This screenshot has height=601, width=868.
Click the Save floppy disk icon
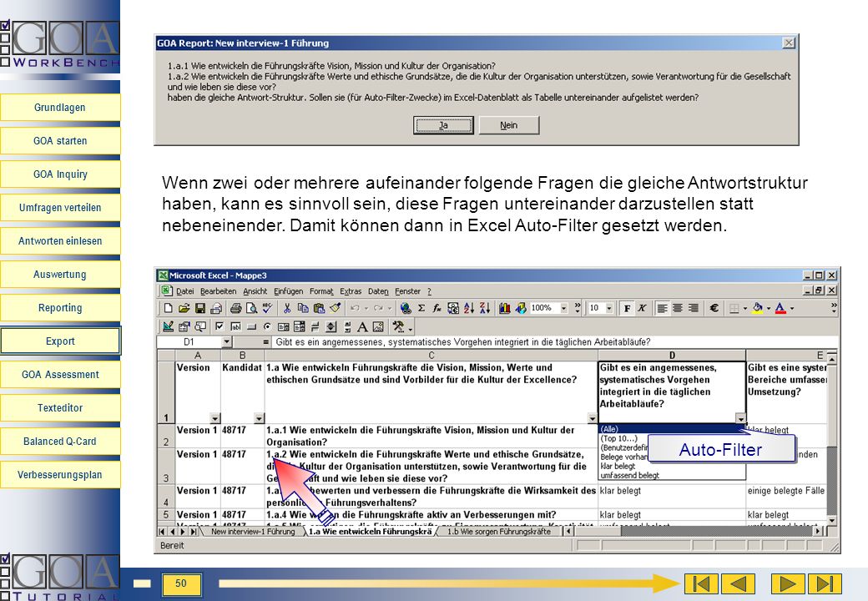click(200, 308)
